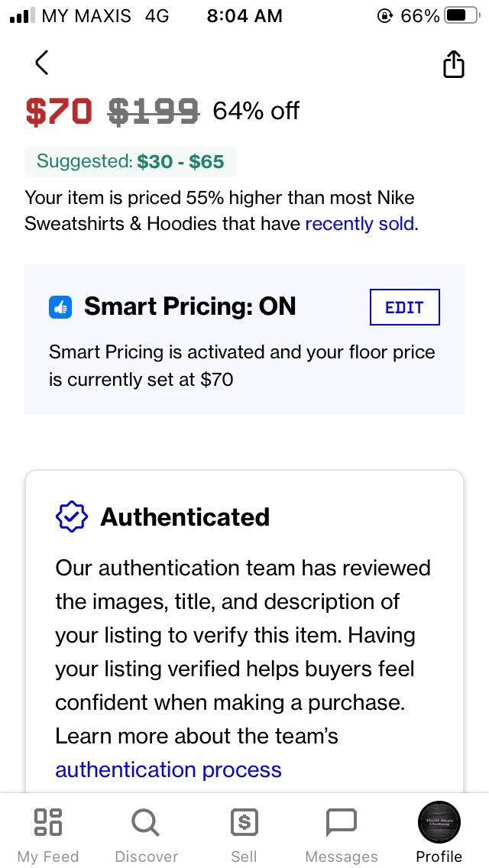Open the authentication process link

[x=168, y=769]
